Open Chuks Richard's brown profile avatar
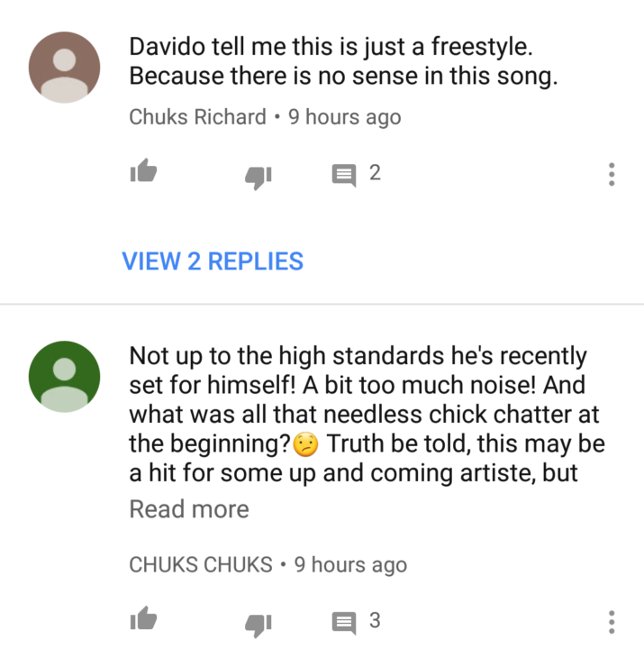 [64, 67]
